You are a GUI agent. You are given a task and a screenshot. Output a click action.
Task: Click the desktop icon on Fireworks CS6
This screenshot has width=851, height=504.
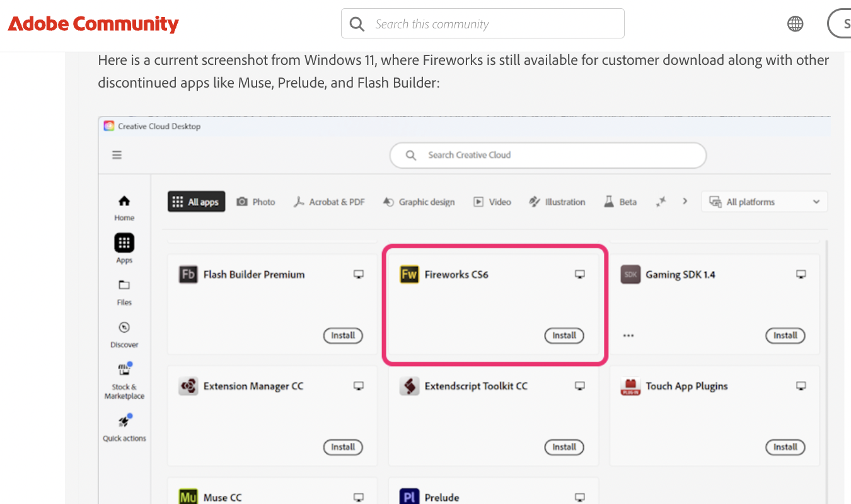pyautogui.click(x=580, y=275)
